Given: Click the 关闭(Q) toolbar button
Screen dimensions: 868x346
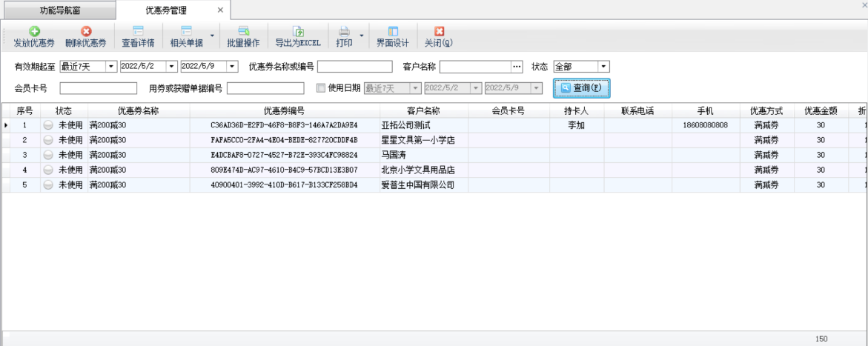Looking at the screenshot, I should pyautogui.click(x=439, y=31).
